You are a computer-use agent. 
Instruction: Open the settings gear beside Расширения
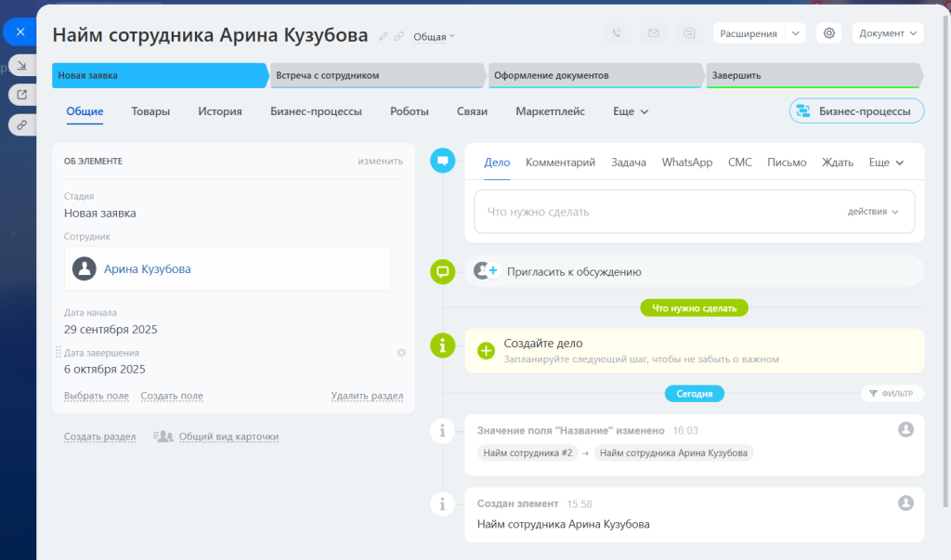point(828,33)
